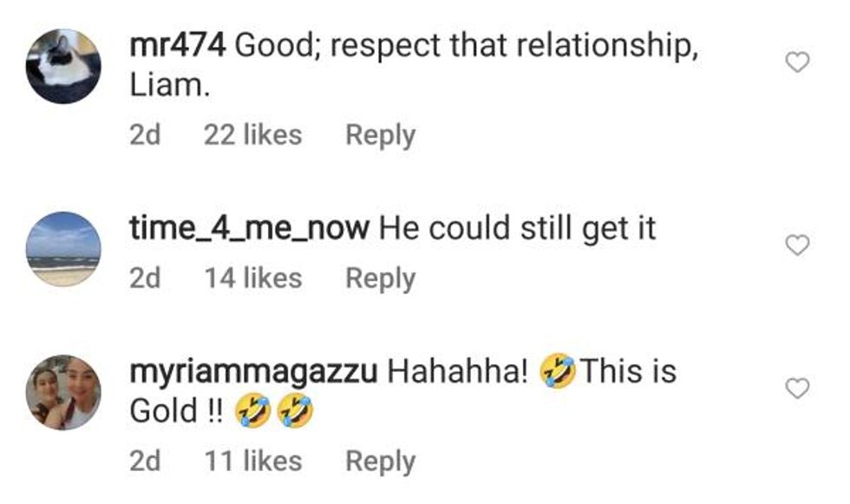This screenshot has width=850, height=504.
Task: Reply to myriammagazzu's comment
Action: [x=380, y=461]
